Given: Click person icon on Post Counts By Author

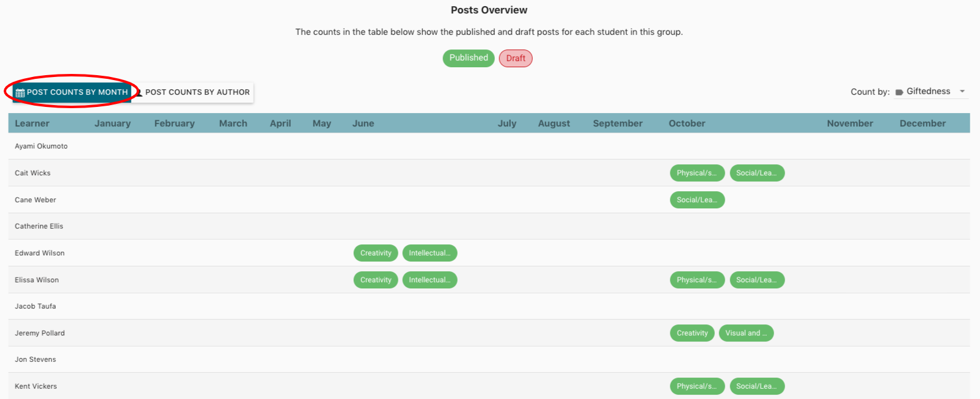Looking at the screenshot, I should (x=139, y=92).
